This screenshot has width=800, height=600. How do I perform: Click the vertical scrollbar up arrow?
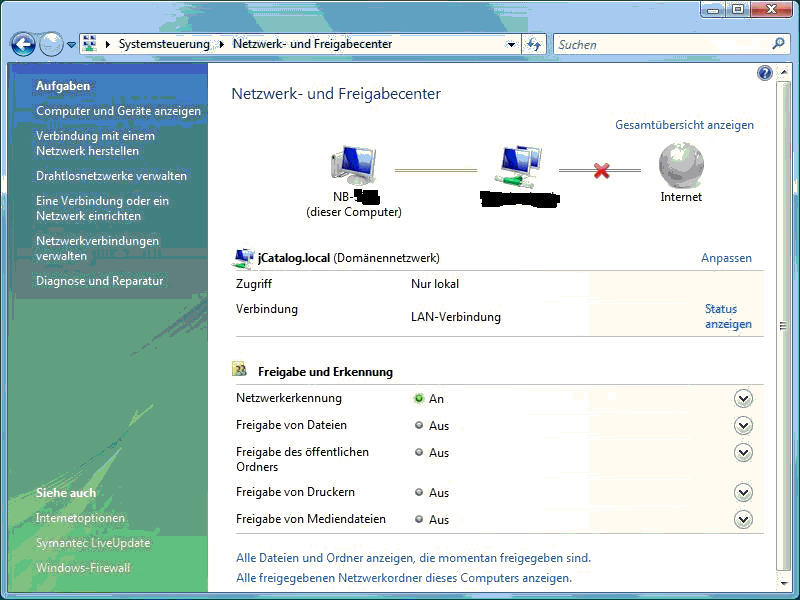[x=783, y=72]
